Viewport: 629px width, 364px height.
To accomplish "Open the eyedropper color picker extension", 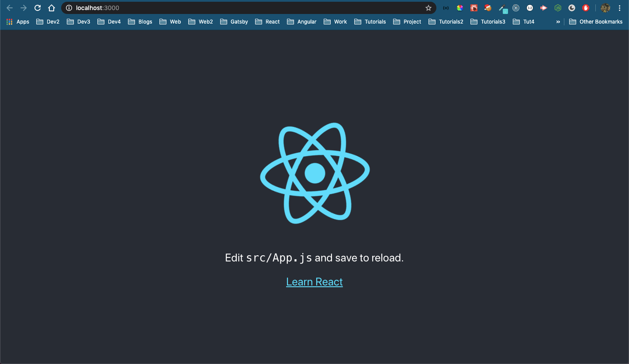I will [x=503, y=8].
